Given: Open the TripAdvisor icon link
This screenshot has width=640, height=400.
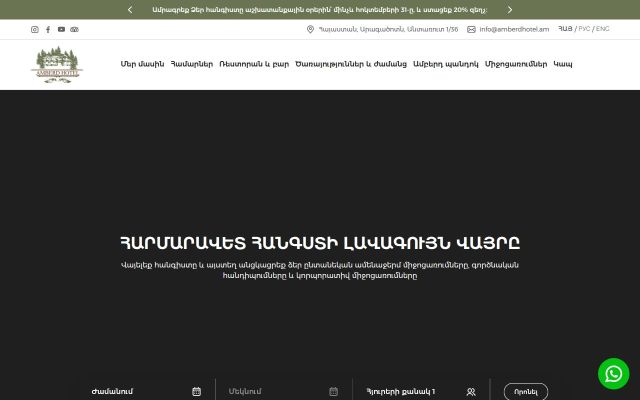Looking at the screenshot, I should [x=74, y=29].
